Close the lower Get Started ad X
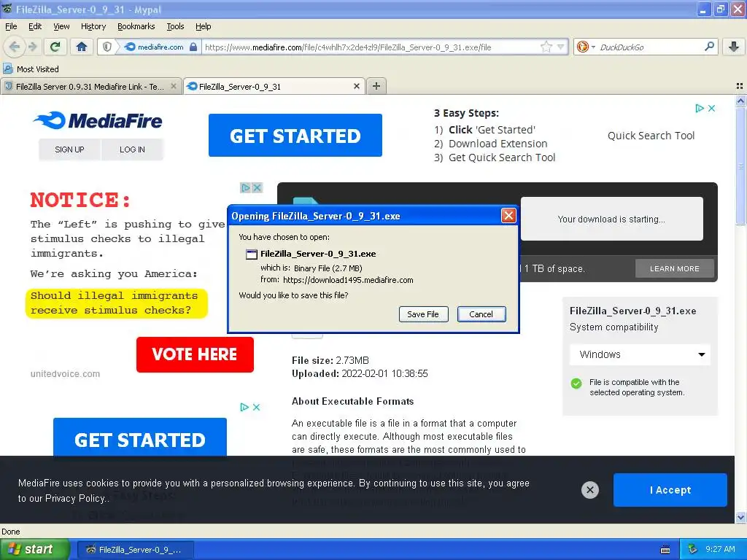Screen dimensions: 747x560 [256, 407]
